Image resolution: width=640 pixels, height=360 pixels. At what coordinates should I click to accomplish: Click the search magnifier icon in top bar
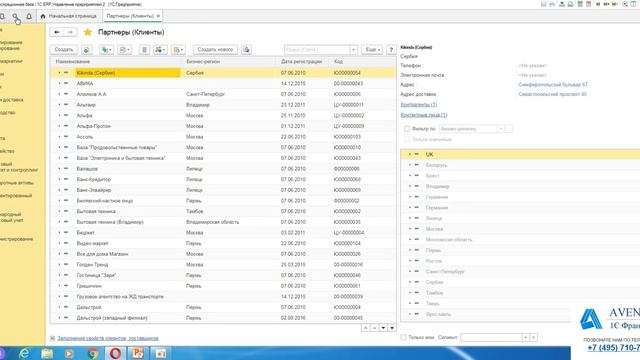pyautogui.click(x=15, y=16)
